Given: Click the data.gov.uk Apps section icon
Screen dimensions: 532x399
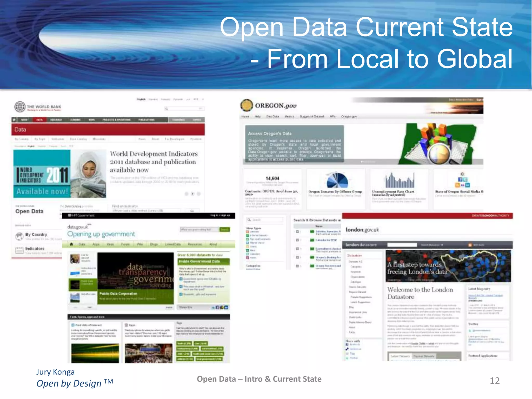Looking at the screenshot, I should pyautogui.click(x=127, y=325).
